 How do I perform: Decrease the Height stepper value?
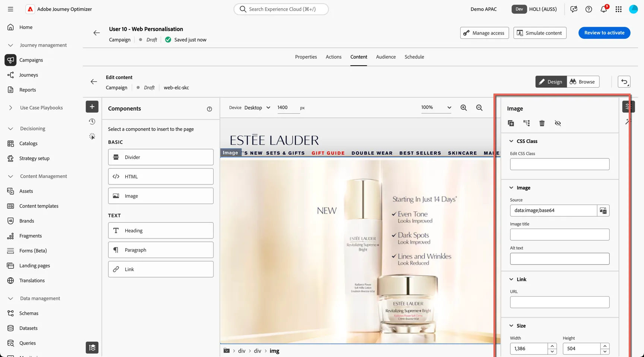(605, 351)
